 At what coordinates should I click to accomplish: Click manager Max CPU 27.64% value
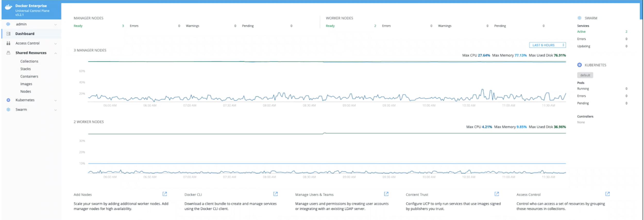(484, 55)
